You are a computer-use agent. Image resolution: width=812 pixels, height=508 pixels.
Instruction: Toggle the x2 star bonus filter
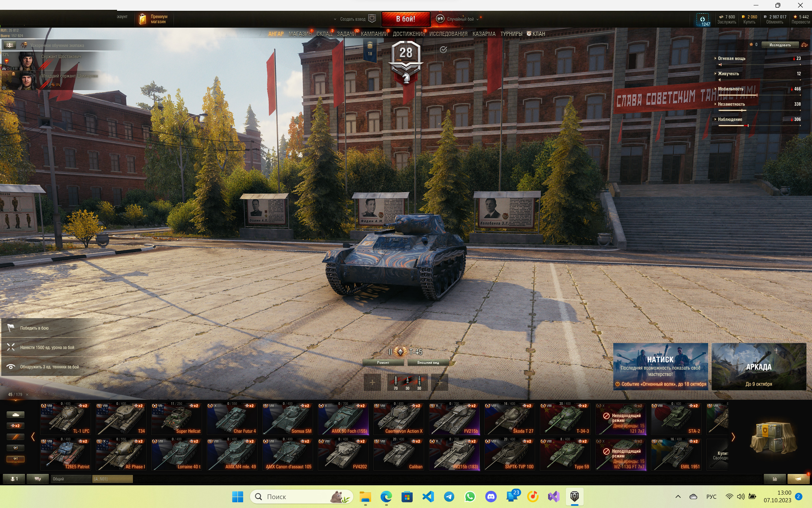(x=16, y=426)
